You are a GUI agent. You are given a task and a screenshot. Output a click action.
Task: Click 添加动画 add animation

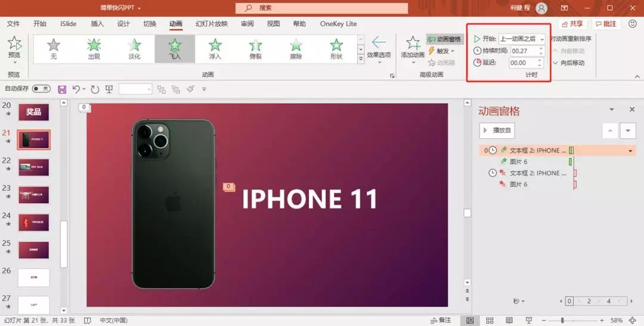point(413,50)
